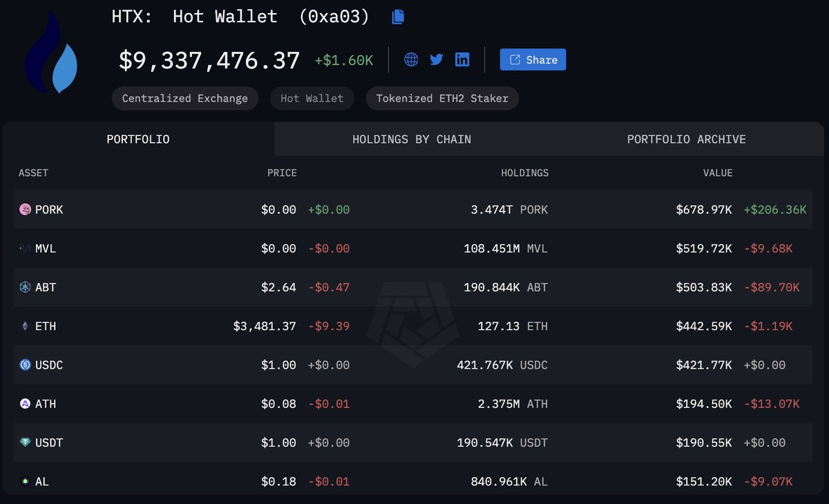Sort by the HOLDINGS column header
829x504 pixels.
click(525, 173)
